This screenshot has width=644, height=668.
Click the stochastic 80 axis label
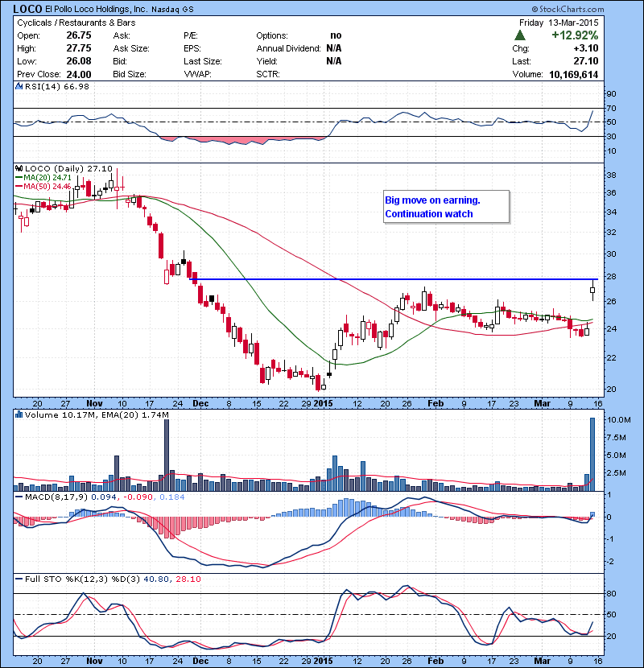pos(612,593)
